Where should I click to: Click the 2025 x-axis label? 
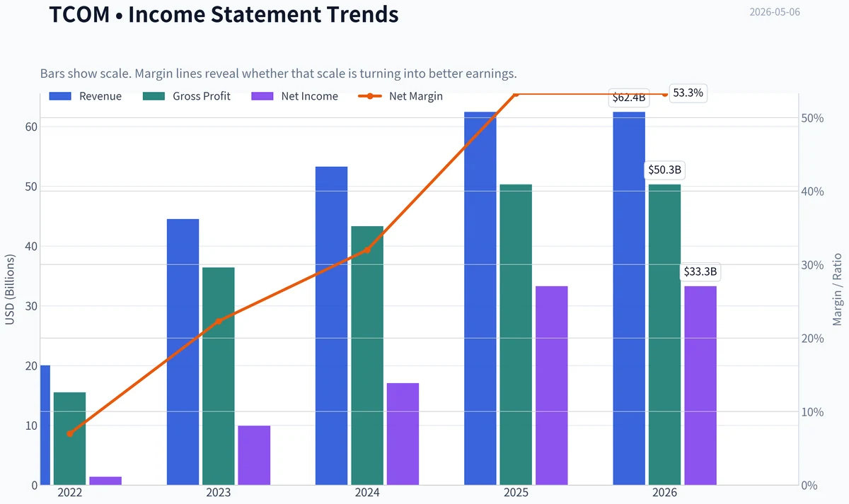coord(516,493)
